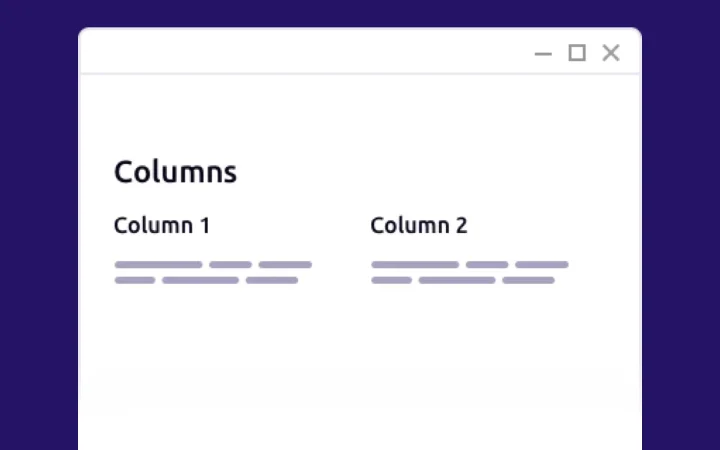Click last bar in Column 1's first line
720x450 pixels.
click(285, 265)
